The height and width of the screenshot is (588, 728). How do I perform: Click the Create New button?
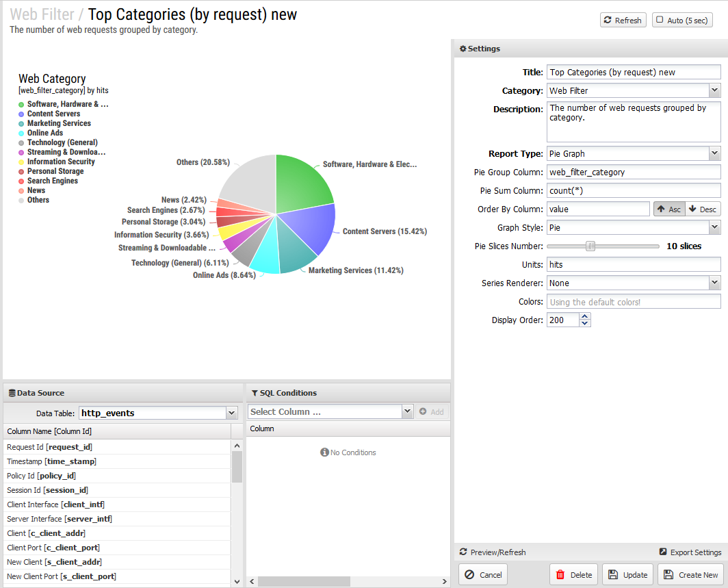(x=690, y=574)
